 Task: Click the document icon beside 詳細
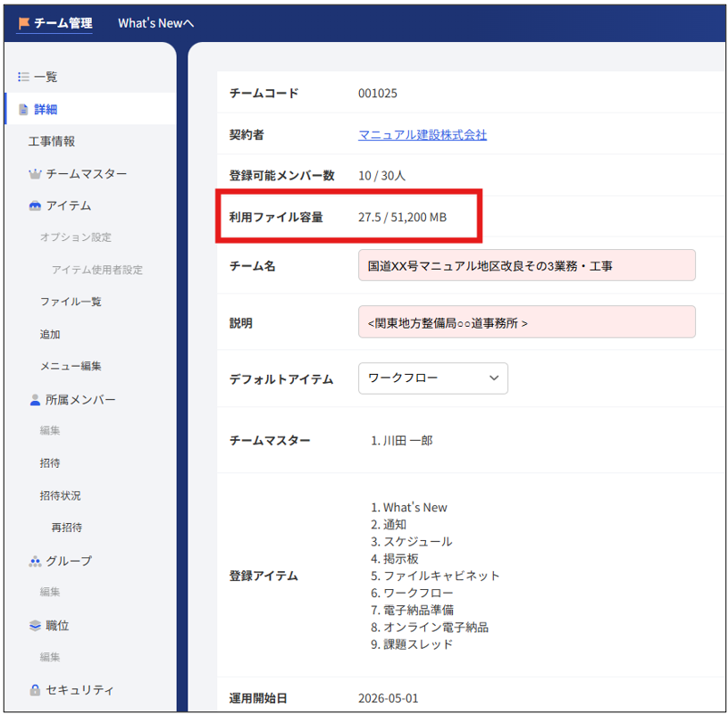pos(23,110)
